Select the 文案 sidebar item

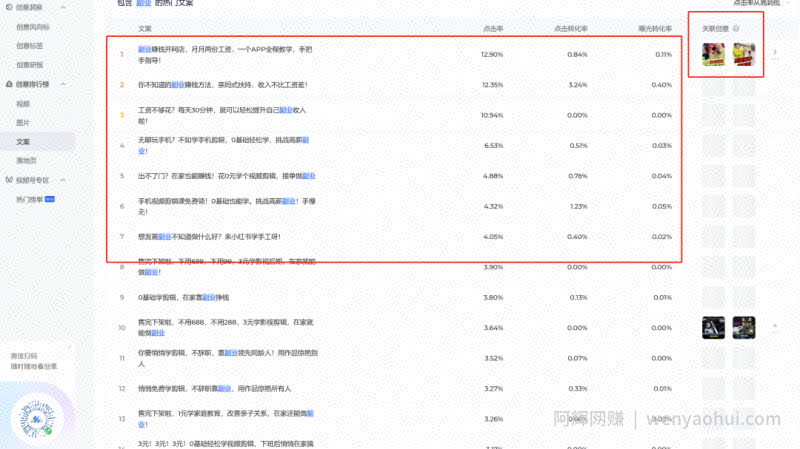[38, 141]
